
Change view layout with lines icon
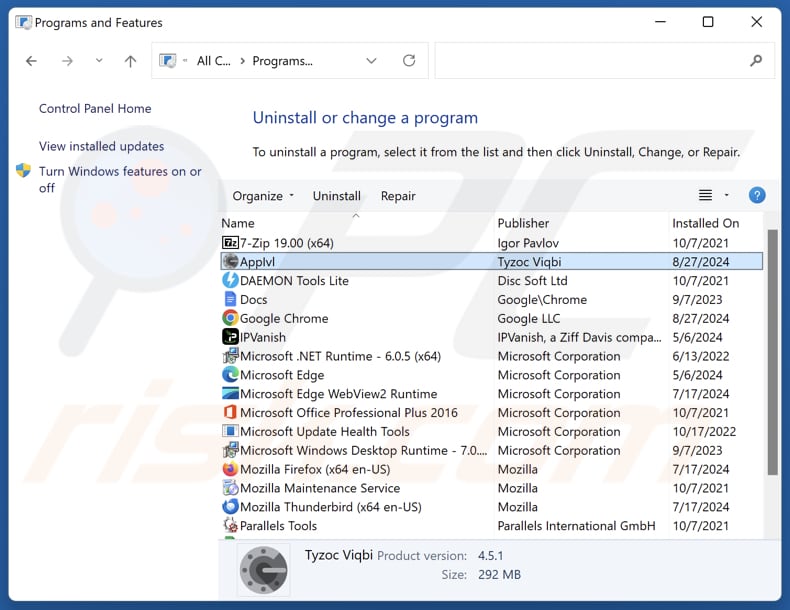(705, 195)
